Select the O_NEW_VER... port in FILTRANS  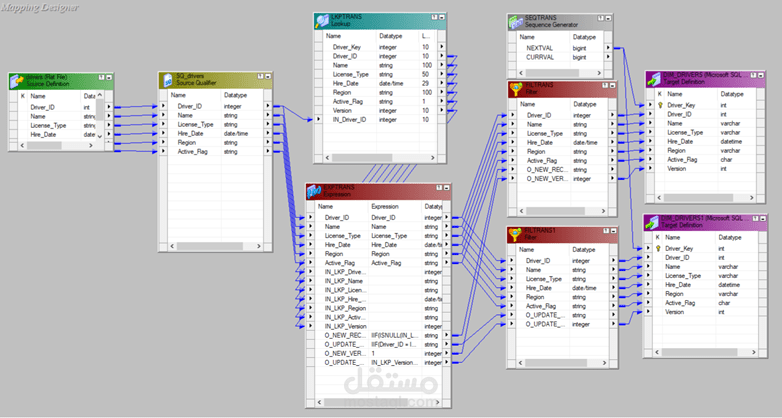pos(547,179)
